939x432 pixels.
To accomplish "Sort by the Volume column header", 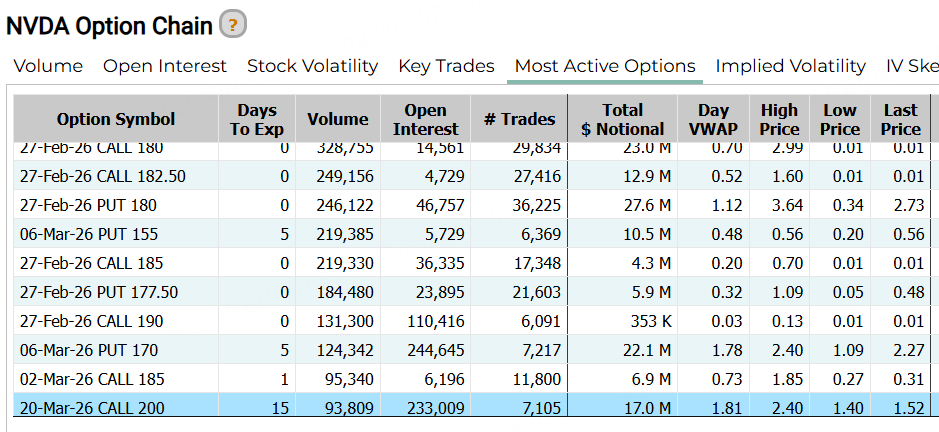I will click(x=338, y=119).
